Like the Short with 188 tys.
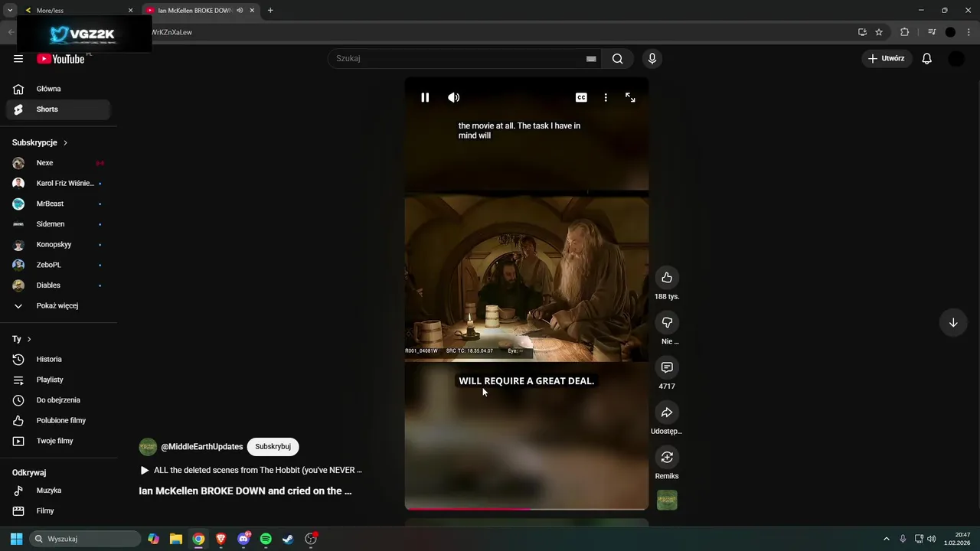 (667, 278)
